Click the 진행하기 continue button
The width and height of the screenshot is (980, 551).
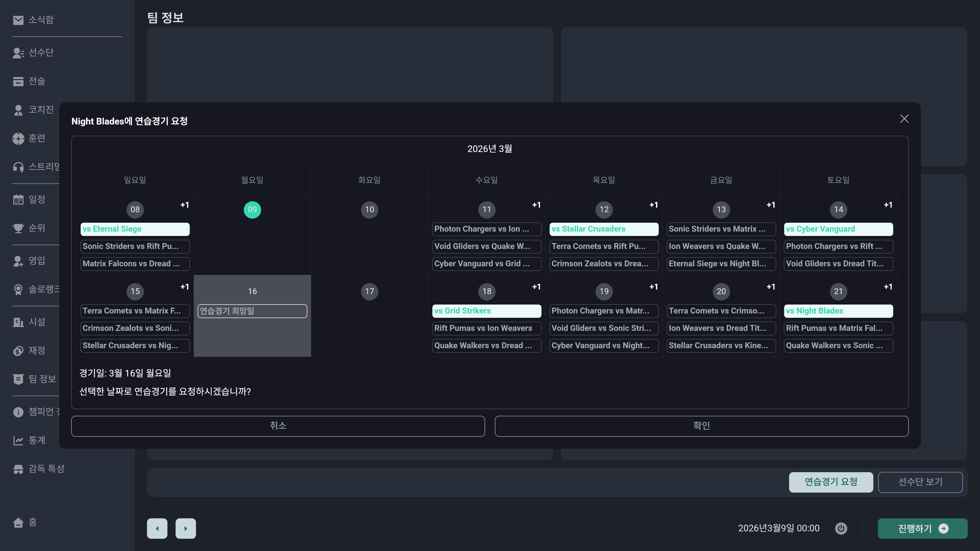(922, 528)
